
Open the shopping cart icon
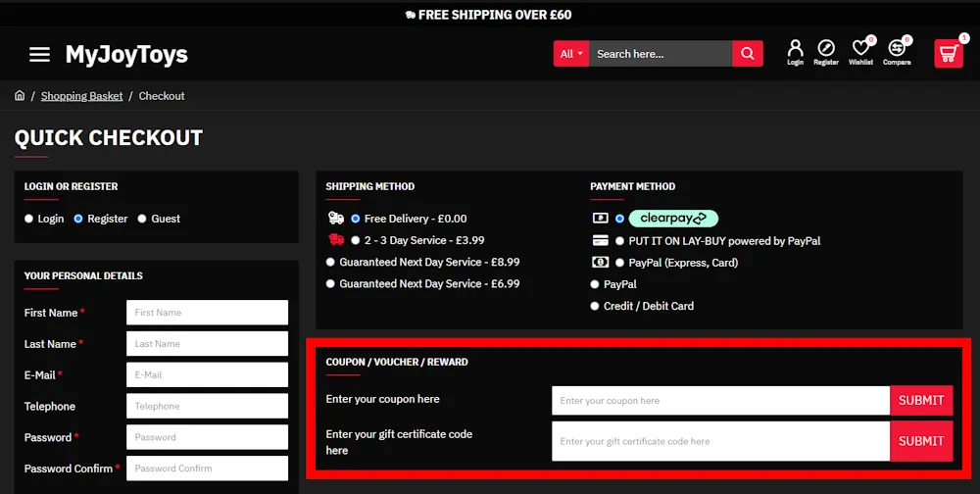[x=948, y=54]
